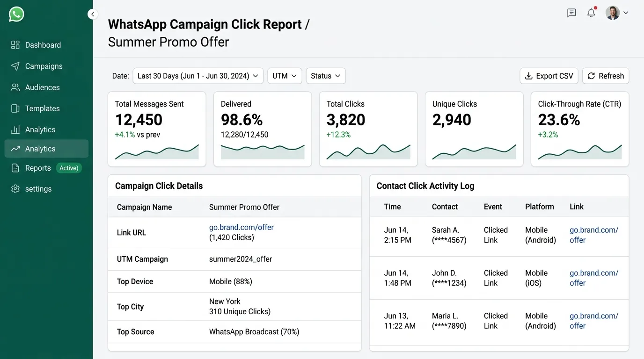This screenshot has width=644, height=359.
Task: Click the Campaigns paper-plane icon
Action: [x=15, y=66]
